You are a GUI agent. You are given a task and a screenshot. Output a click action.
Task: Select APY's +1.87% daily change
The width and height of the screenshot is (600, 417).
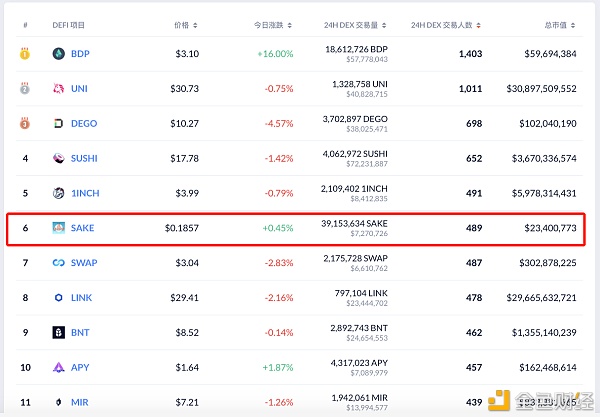point(278,367)
